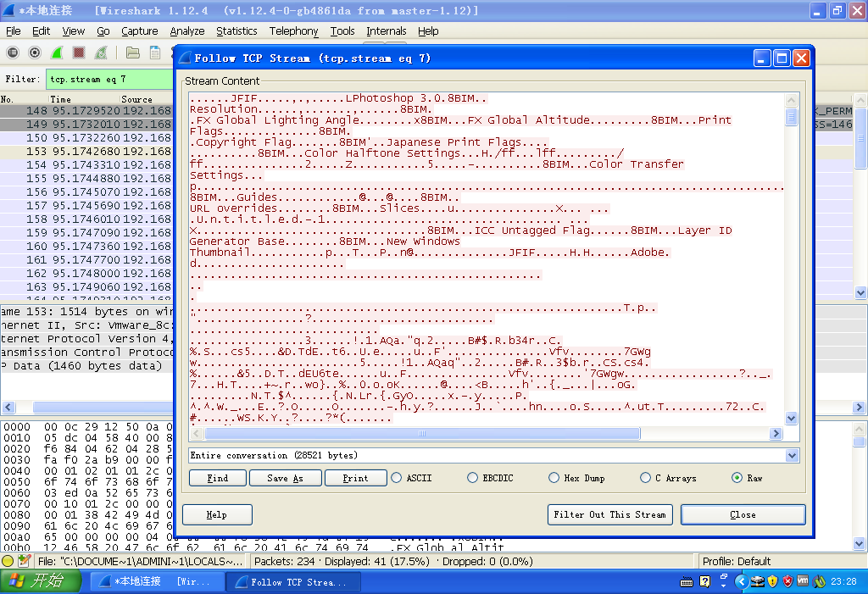Click packet bytes pane scroll down arrow
The image size is (868, 594).
coord(859,544)
